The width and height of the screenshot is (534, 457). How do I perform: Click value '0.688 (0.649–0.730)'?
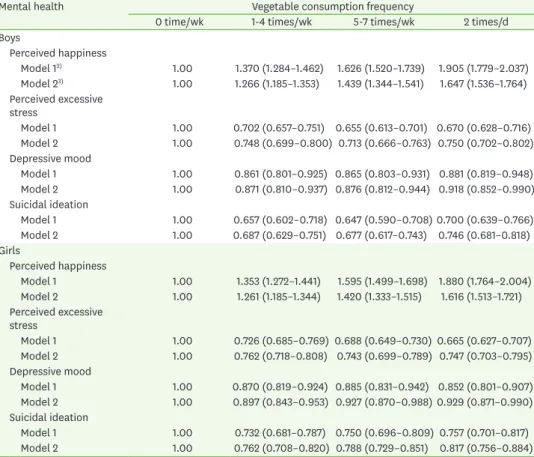coord(383,341)
